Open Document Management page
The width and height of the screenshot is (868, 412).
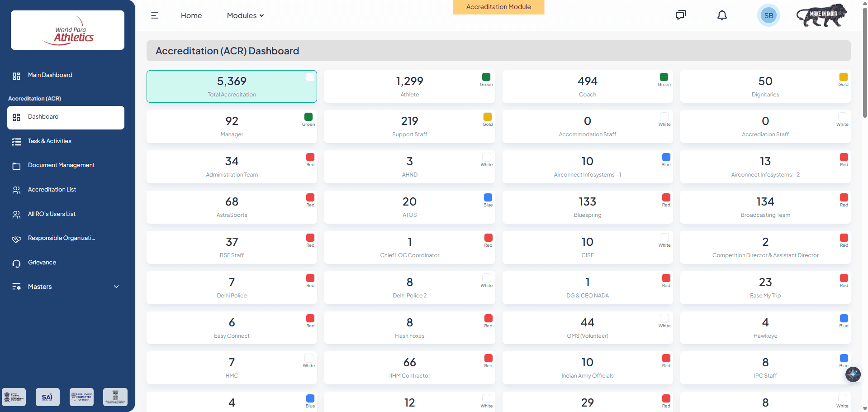click(61, 165)
